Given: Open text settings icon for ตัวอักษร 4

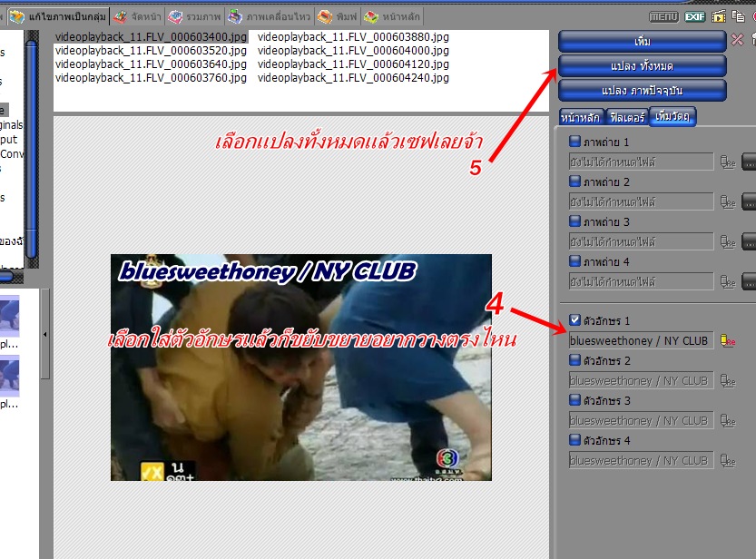Looking at the screenshot, I should point(728,461).
